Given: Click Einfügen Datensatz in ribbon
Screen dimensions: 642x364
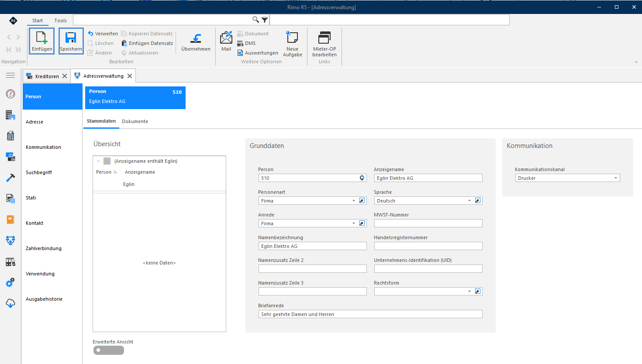Looking at the screenshot, I should [147, 43].
